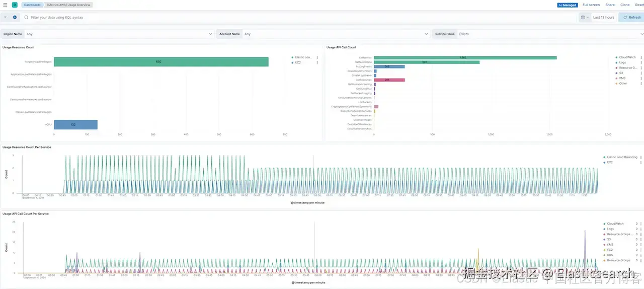The height and width of the screenshot is (289, 644).
Task: Click the DescribeMetricFilters axis label
Action: tap(359, 71)
